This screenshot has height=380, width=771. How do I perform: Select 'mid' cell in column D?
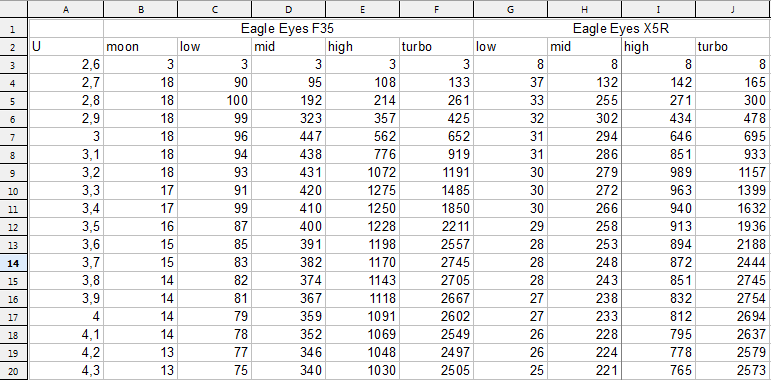(289, 47)
